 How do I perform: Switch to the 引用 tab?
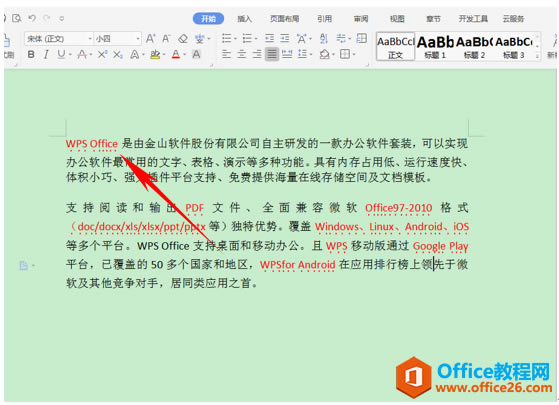(x=324, y=19)
